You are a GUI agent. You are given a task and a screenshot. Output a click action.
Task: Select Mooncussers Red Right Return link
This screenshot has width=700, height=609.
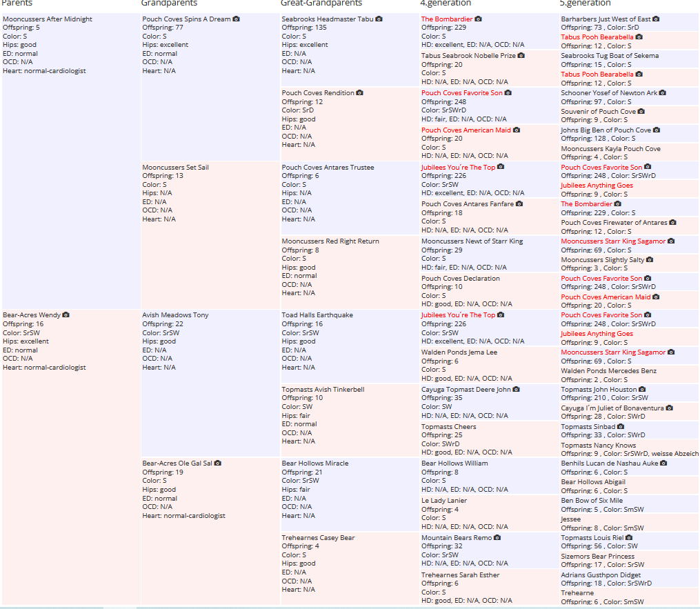[x=330, y=241]
